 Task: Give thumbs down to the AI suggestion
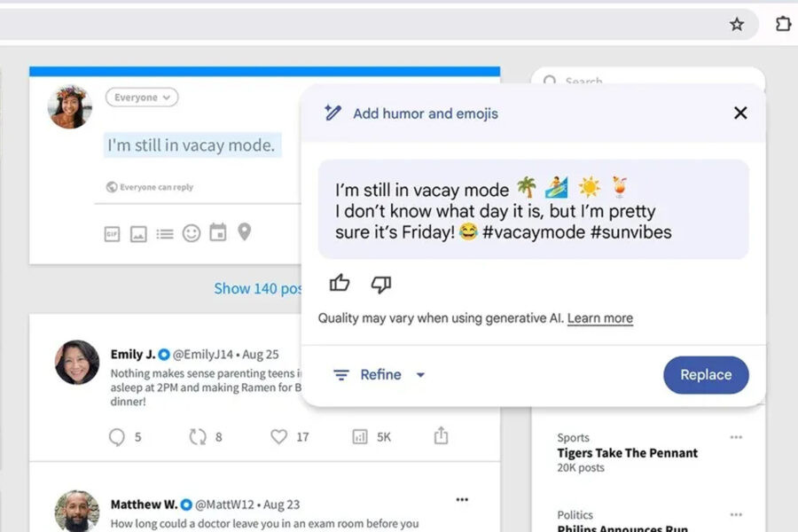click(x=381, y=284)
